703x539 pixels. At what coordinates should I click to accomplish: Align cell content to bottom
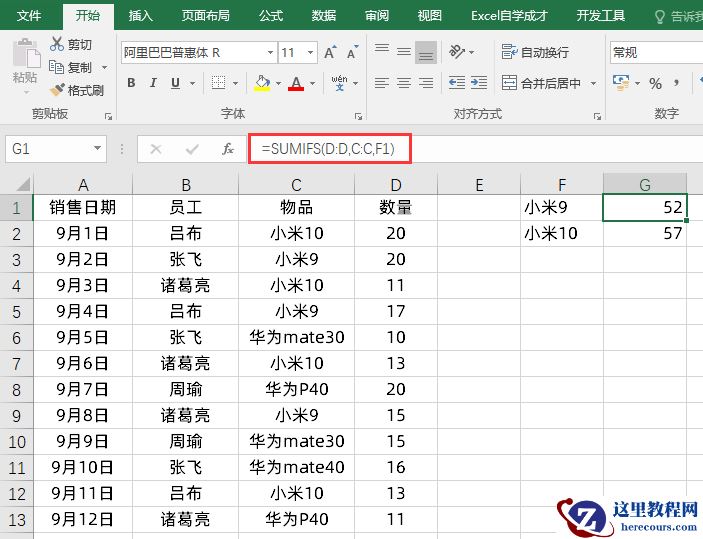(426, 52)
